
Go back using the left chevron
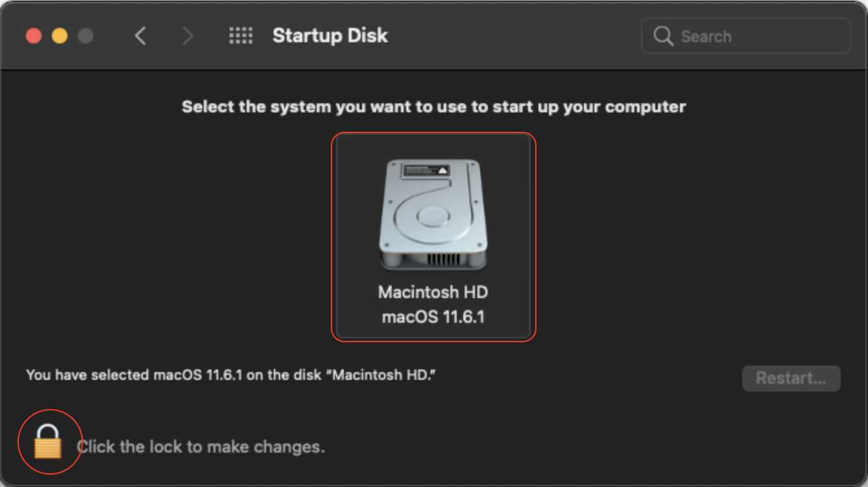140,36
